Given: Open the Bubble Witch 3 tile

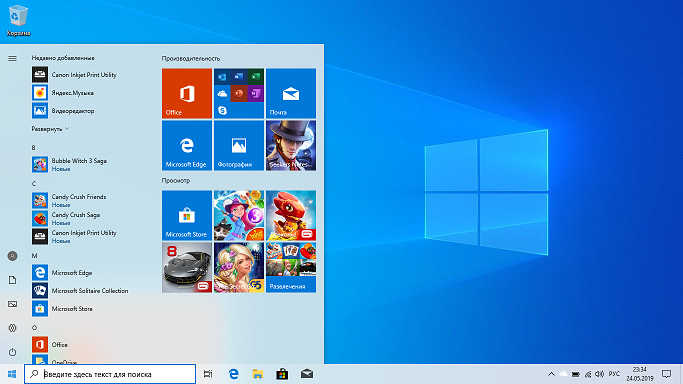Looking at the screenshot, I should (239, 216).
